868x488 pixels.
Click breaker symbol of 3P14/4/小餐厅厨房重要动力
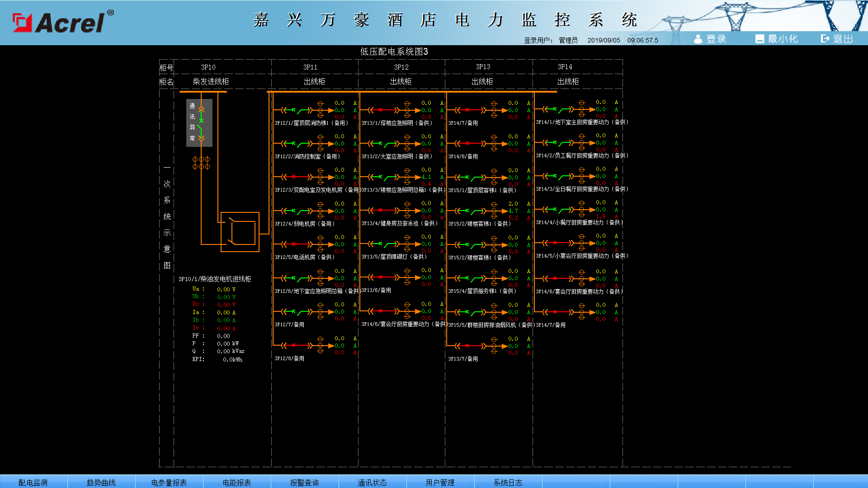558,209
